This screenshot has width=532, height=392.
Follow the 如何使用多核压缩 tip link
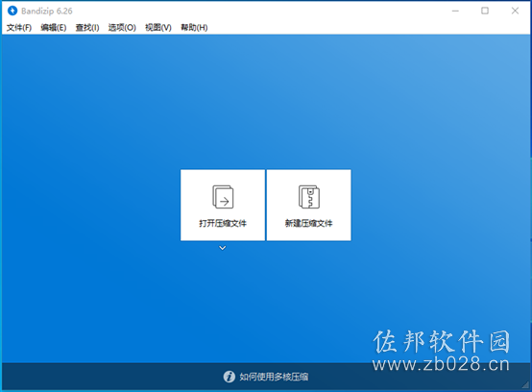coord(274,377)
